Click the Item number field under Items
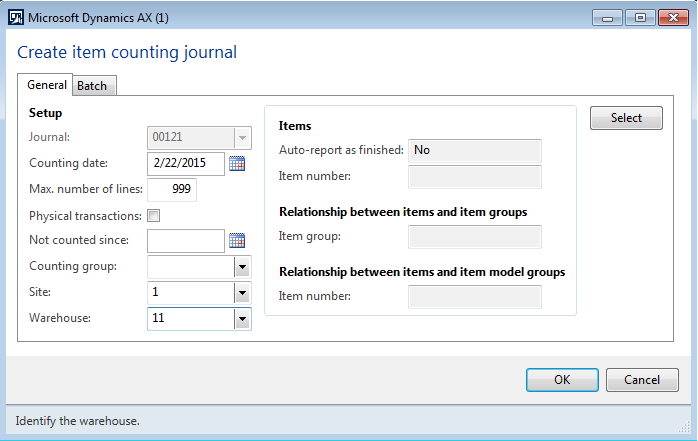This screenshot has width=698, height=441. [x=475, y=177]
